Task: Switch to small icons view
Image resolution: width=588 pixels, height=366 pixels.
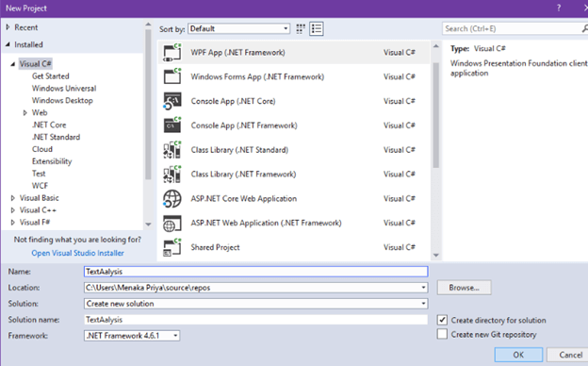Action: pyautogui.click(x=301, y=29)
